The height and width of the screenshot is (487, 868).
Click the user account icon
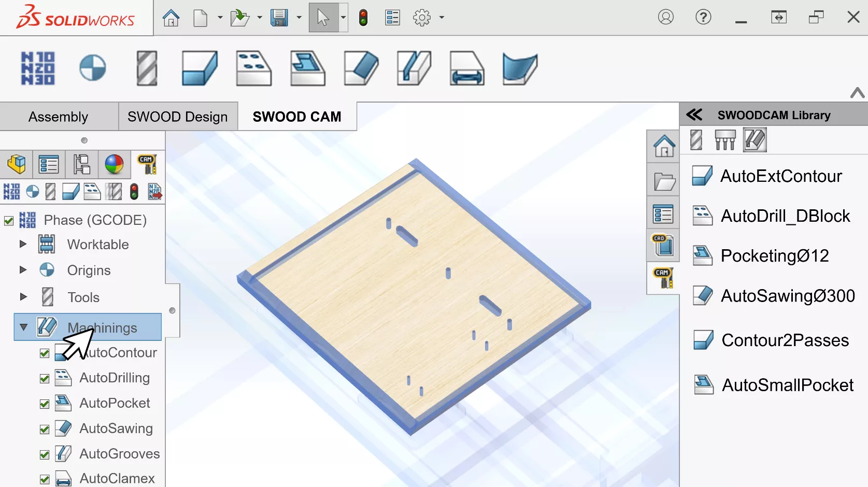(666, 17)
